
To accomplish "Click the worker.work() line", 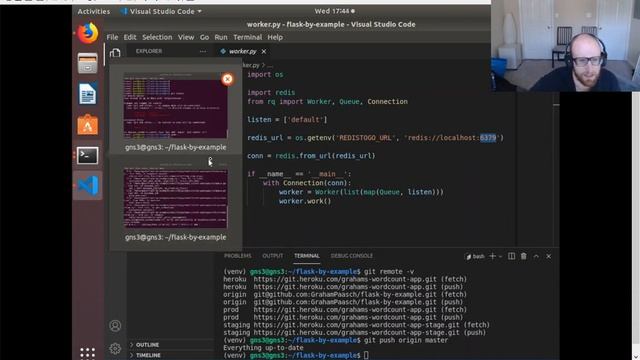I will (x=305, y=201).
